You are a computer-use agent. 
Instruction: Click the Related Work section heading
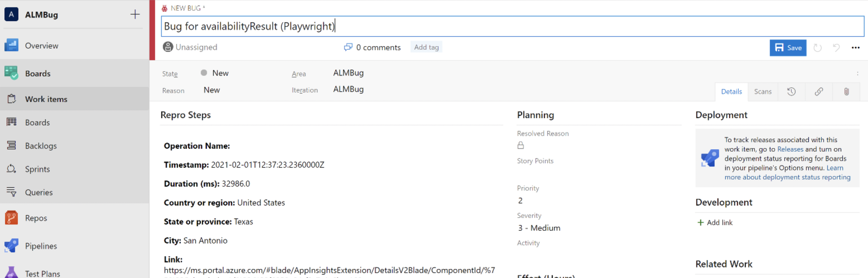point(724,264)
